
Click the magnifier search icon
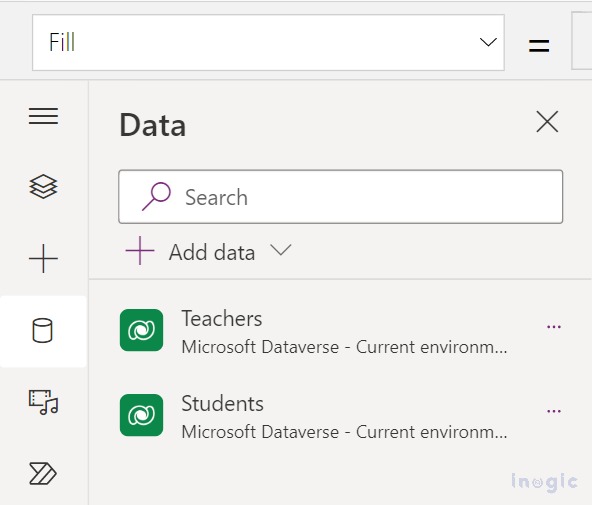(x=156, y=196)
